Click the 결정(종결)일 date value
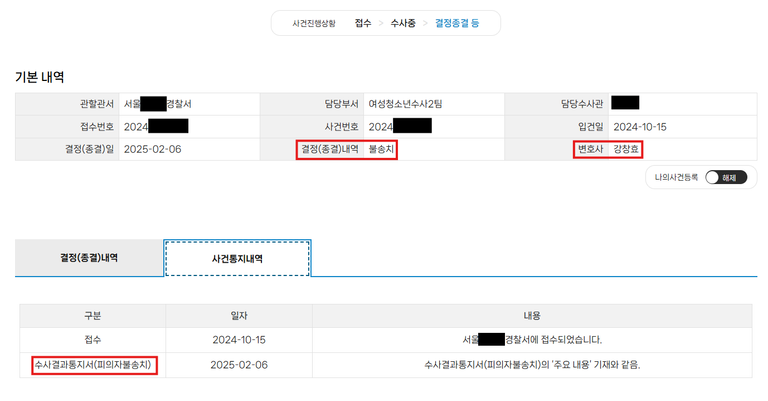This screenshot has width=768, height=401. tap(152, 149)
